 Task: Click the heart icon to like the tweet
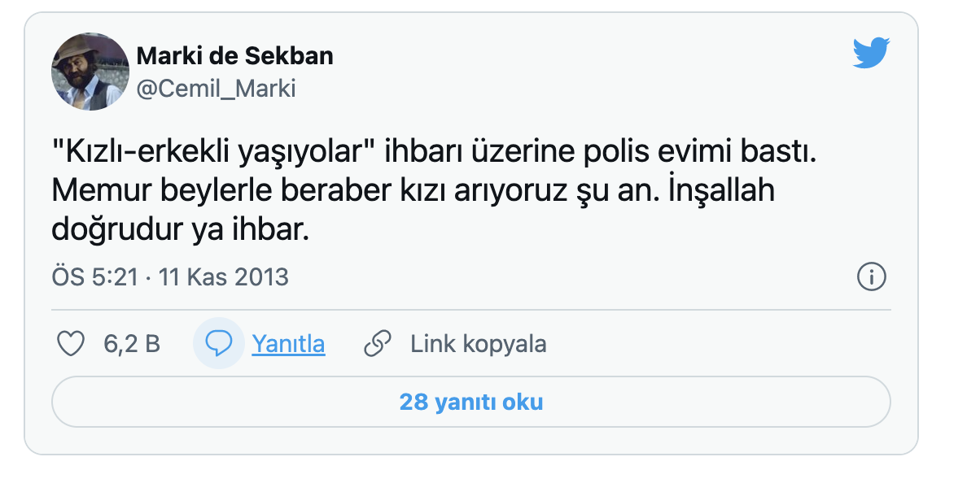(x=71, y=343)
